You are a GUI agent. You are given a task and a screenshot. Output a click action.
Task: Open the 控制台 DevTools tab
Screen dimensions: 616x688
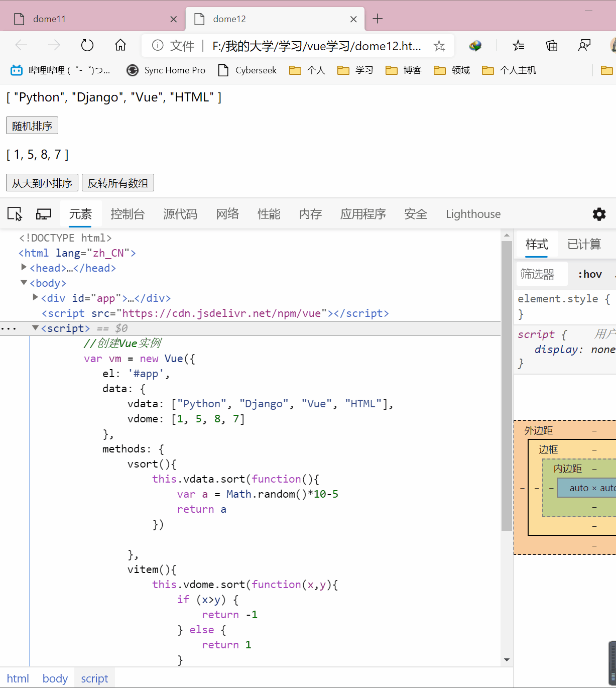[128, 214]
